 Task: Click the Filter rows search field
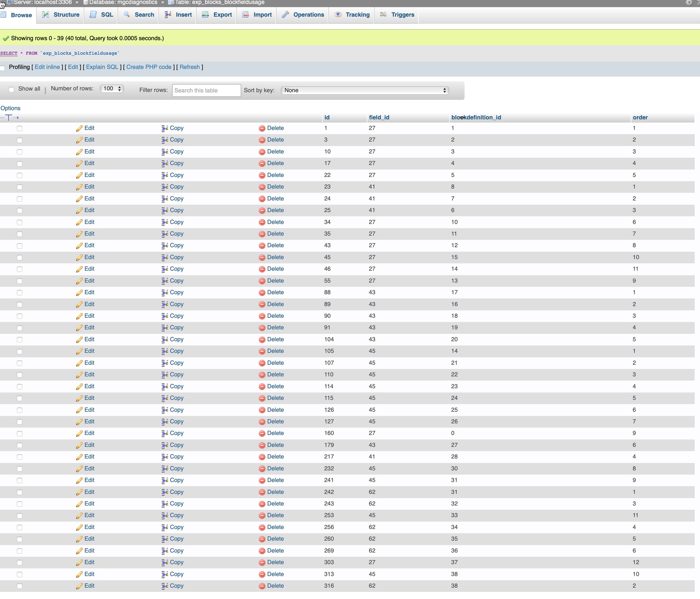coord(206,90)
